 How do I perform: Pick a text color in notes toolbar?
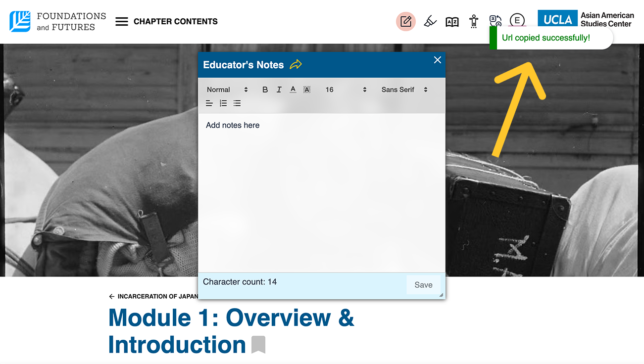click(293, 90)
